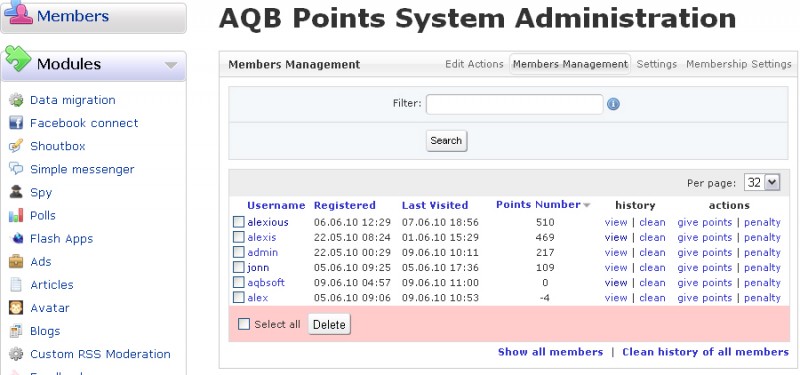Open the aqbsoft username link
800x375 pixels.
266,283
